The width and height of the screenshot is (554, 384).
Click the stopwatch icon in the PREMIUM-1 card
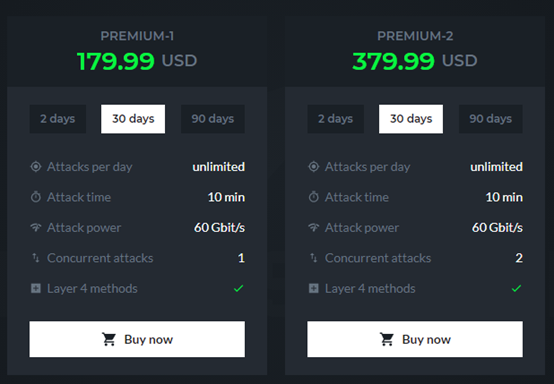tap(36, 197)
